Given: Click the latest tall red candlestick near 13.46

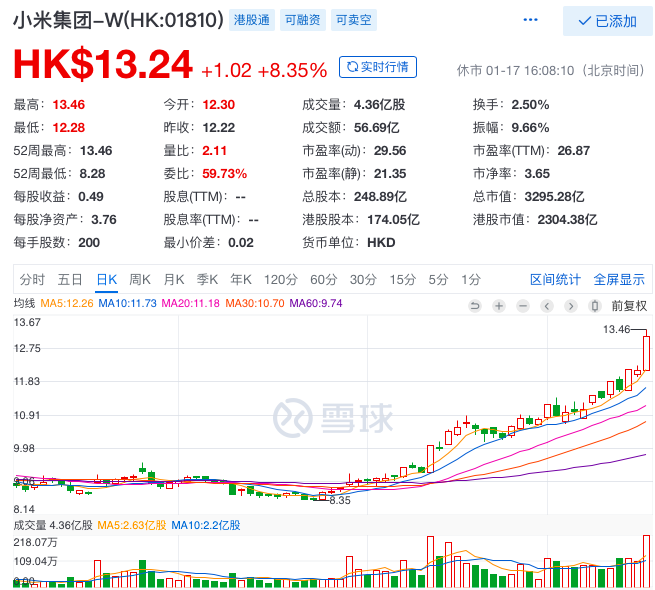Looking at the screenshot, I should [647, 353].
